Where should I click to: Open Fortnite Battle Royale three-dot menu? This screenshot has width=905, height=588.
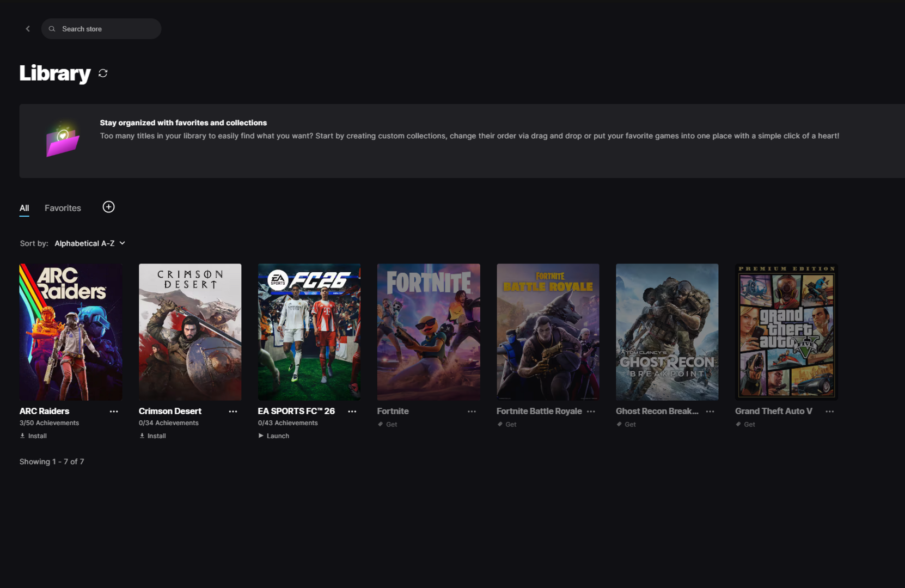click(x=591, y=412)
